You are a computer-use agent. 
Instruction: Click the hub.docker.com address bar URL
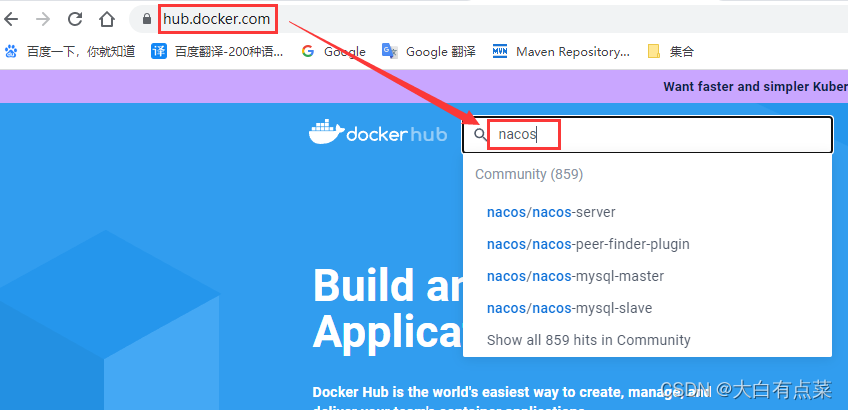coord(217,19)
